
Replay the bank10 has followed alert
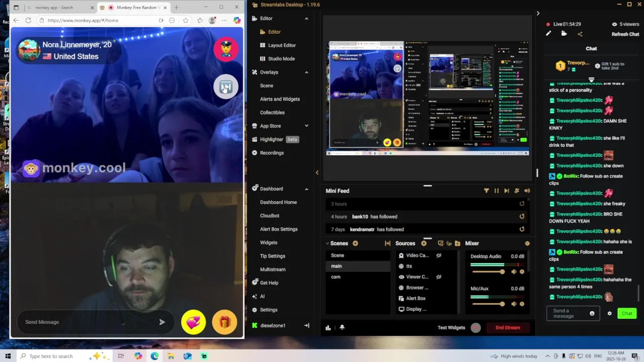point(522,217)
